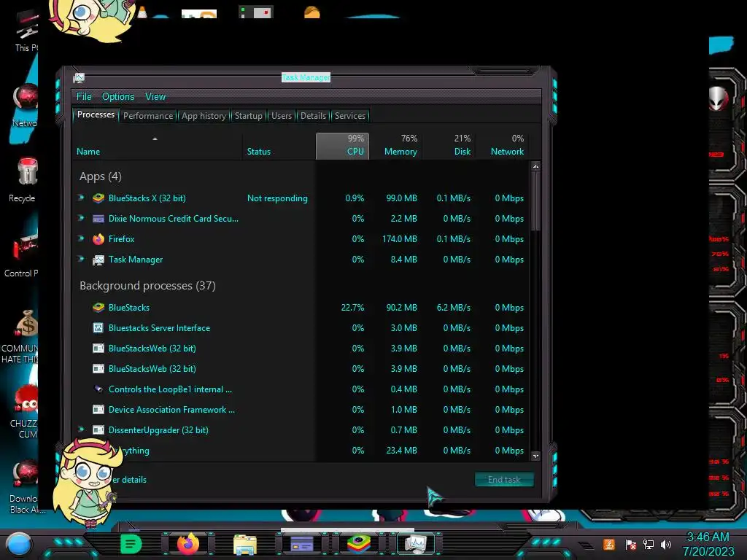The image size is (747, 560).
Task: Sort processes by Disk column
Action: 449,146
